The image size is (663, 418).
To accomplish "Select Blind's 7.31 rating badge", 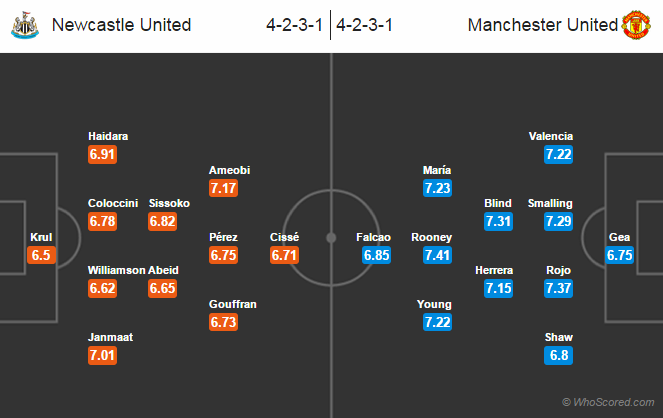I will click(499, 221).
